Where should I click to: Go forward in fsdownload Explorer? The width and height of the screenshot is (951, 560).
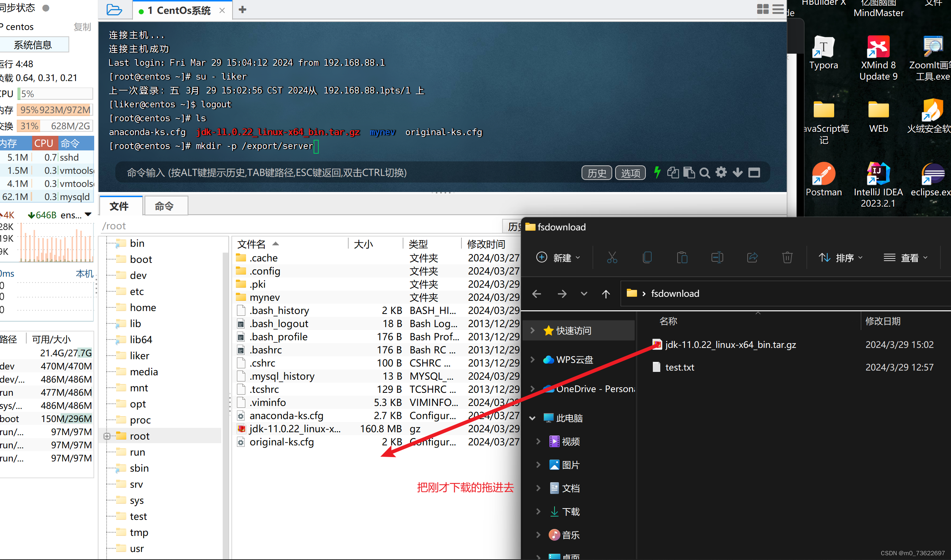coord(562,294)
